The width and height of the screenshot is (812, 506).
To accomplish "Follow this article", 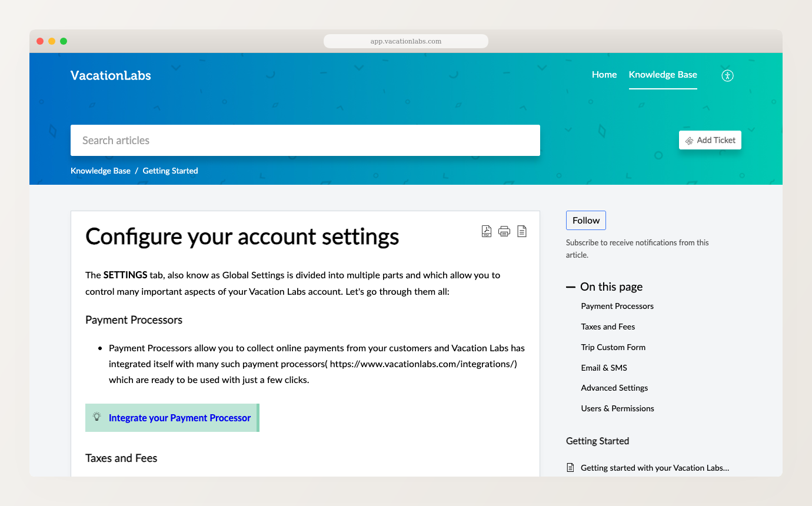I will (x=586, y=221).
